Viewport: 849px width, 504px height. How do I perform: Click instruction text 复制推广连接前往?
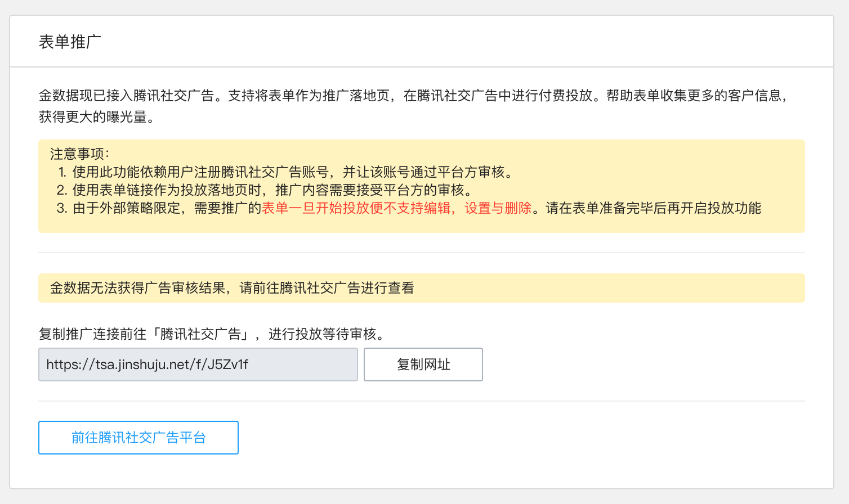click(92, 334)
